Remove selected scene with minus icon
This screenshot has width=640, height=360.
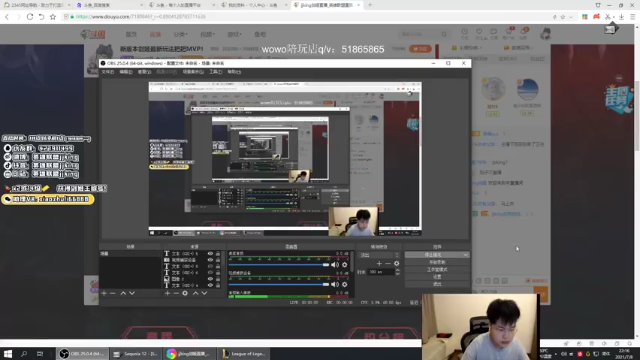(x=113, y=293)
